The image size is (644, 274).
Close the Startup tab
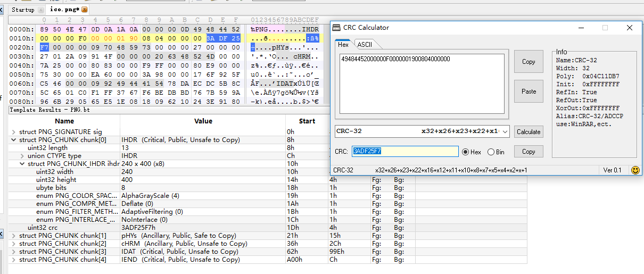42,10
